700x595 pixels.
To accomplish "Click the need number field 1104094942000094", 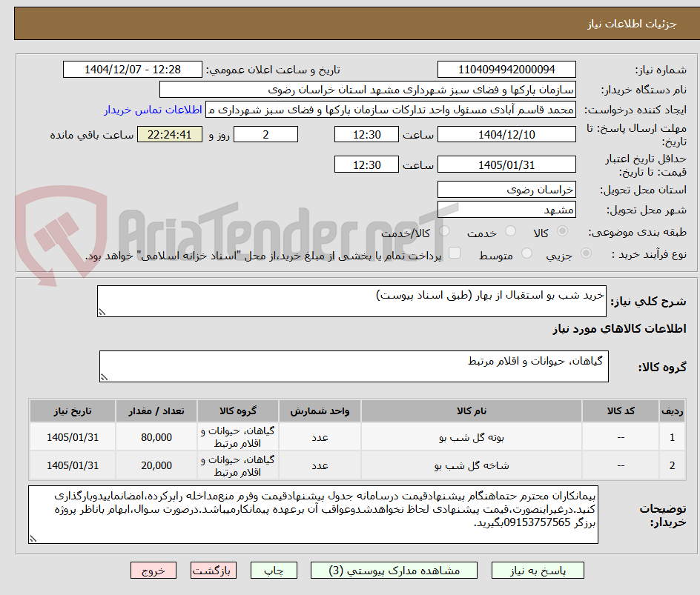I will pyautogui.click(x=506, y=70).
